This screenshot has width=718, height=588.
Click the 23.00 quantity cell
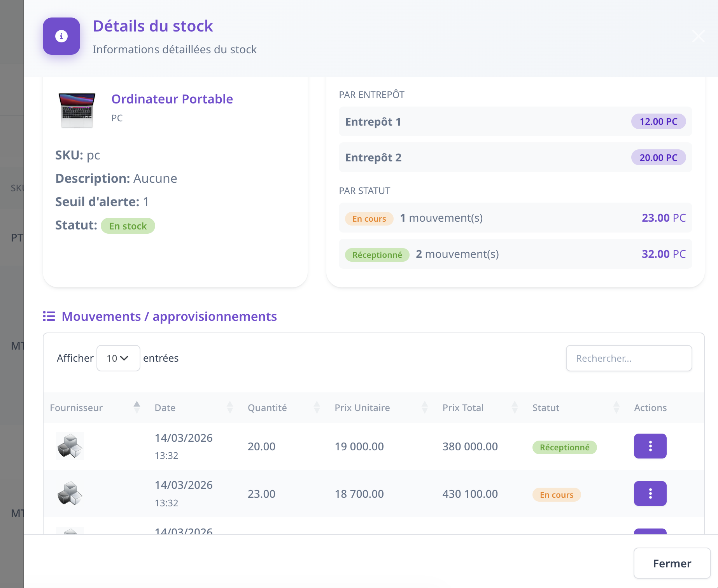pos(261,494)
